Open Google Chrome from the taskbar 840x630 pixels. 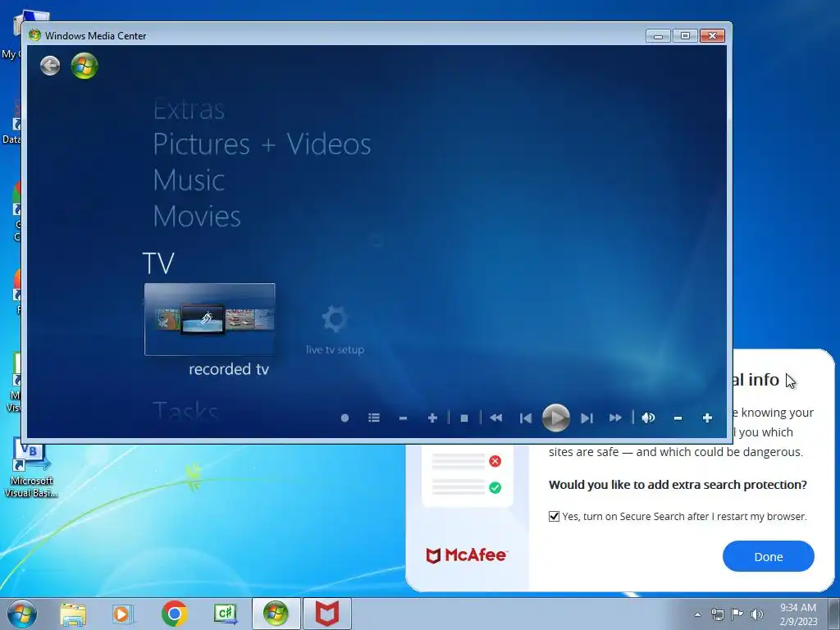click(x=174, y=614)
